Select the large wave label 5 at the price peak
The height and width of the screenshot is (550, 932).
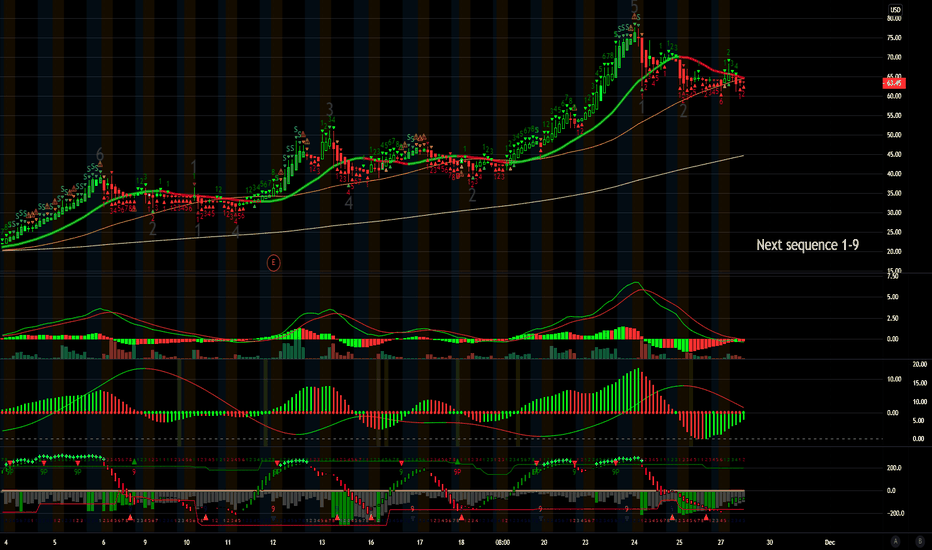(634, 7)
